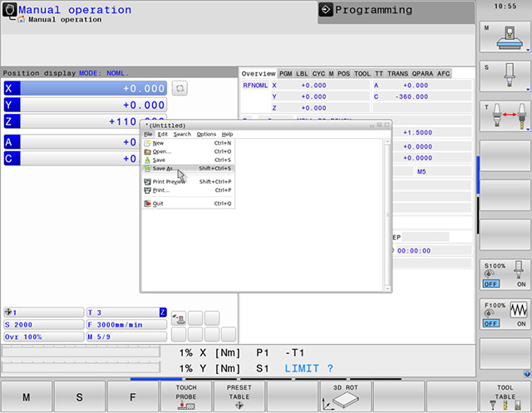Click the M softkey at bottom

pyautogui.click(x=27, y=396)
